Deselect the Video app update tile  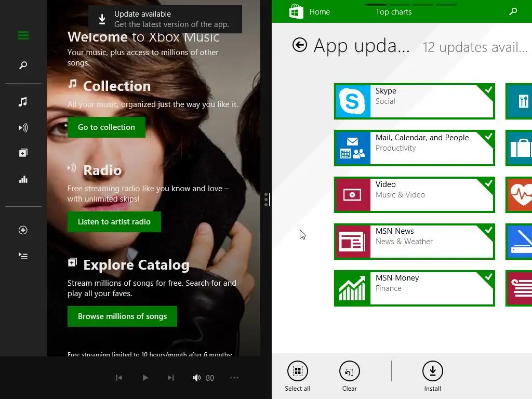[414, 195]
